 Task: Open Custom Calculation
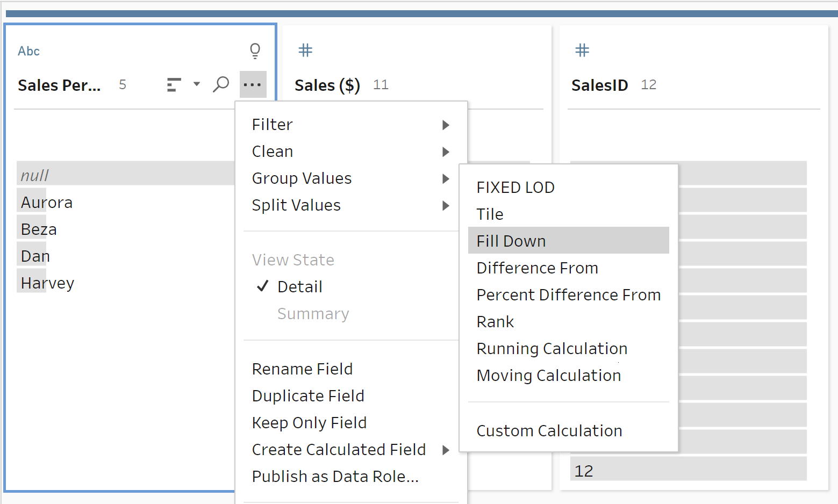549,431
